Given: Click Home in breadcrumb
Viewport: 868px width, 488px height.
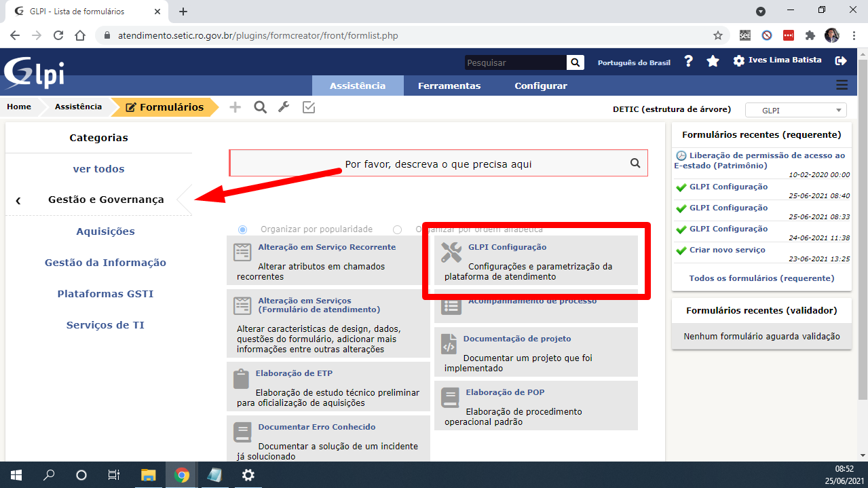Looking at the screenshot, I should pos(19,107).
